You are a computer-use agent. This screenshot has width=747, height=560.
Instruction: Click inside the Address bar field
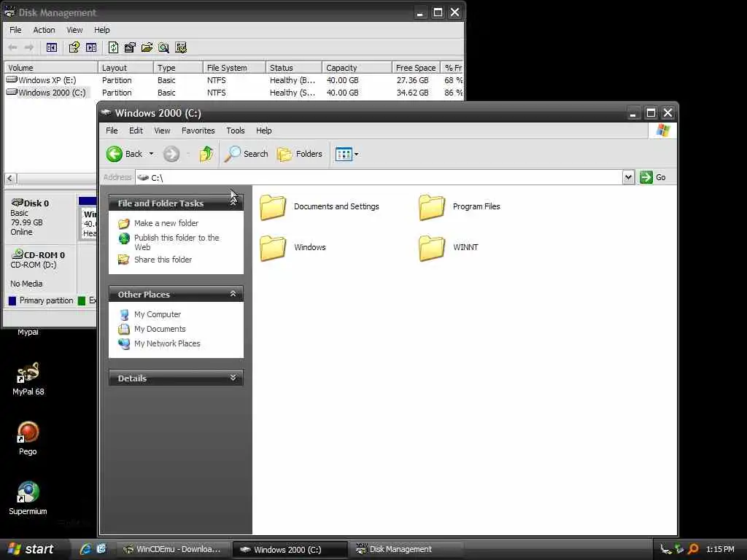coord(379,177)
